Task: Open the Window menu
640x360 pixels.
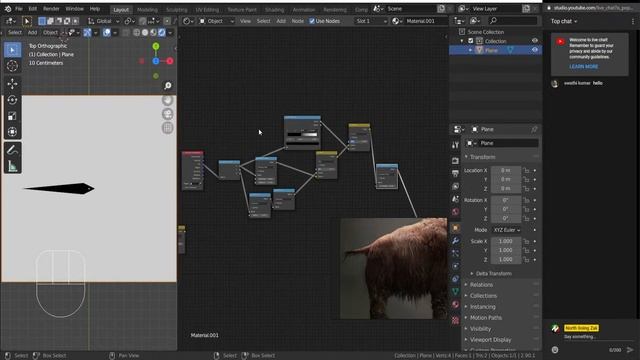Action: pyautogui.click(x=75, y=9)
